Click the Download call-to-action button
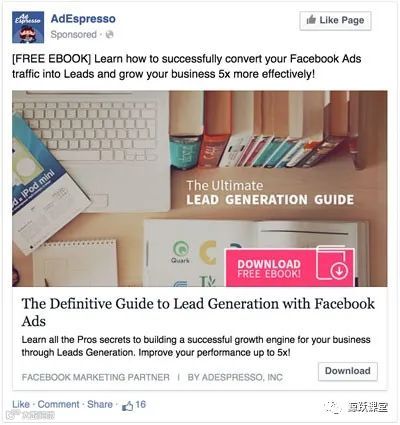Screen dimensions: 400x425 [348, 371]
